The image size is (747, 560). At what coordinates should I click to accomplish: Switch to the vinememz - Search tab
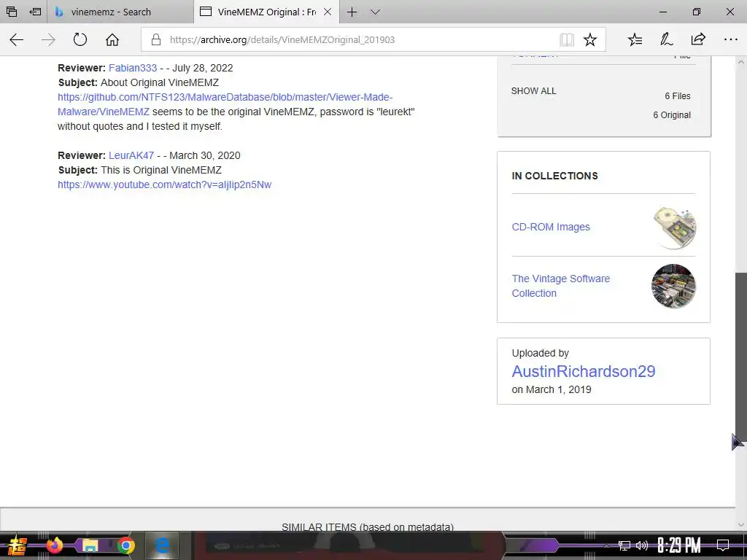pos(120,12)
